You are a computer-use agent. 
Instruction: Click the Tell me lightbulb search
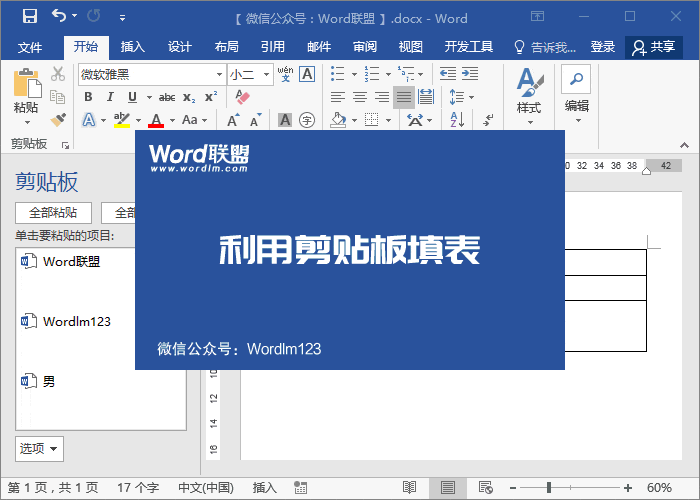[545, 47]
